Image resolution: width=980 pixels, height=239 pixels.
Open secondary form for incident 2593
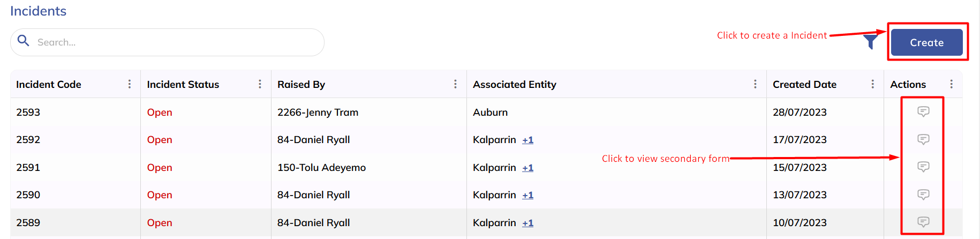(923, 111)
